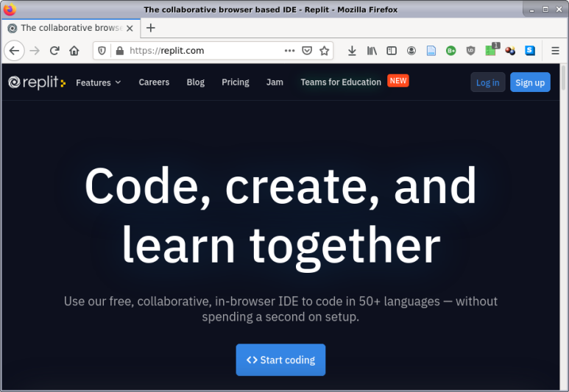Save page to Pocket

click(307, 51)
